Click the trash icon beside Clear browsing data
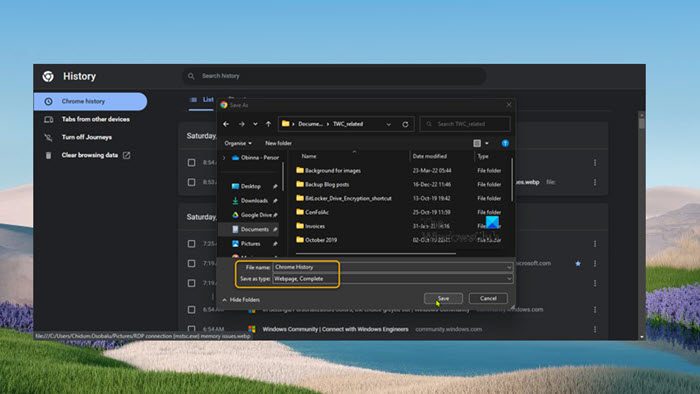 48,155
